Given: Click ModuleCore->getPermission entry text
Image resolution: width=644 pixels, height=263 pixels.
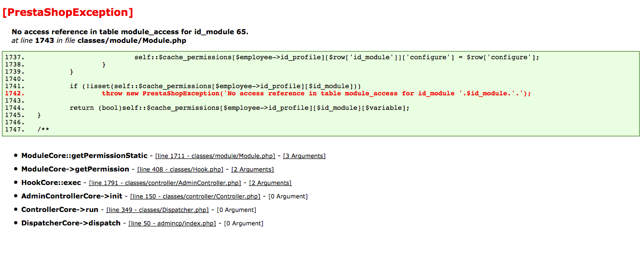Looking at the screenshot, I should [x=75, y=169].
